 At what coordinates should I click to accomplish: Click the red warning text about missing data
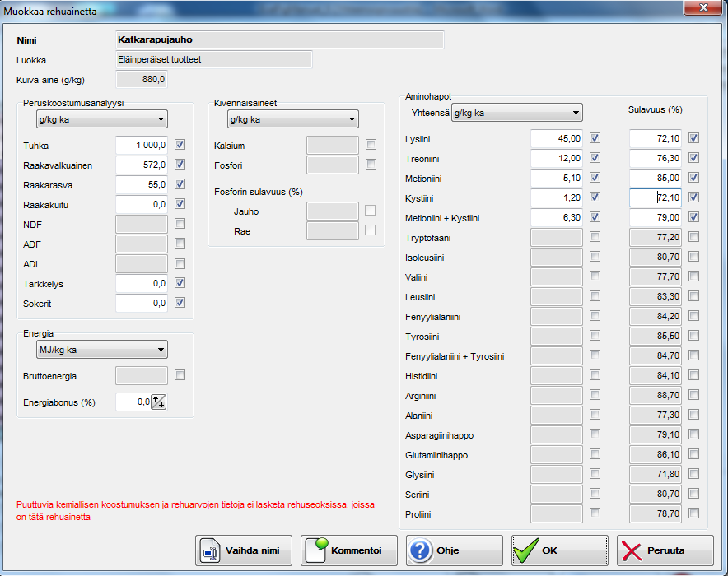point(195,511)
